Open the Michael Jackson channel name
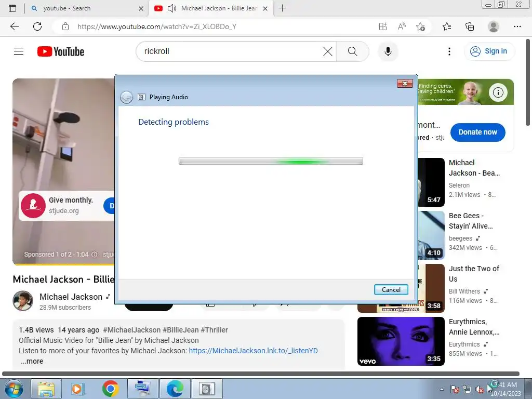Viewport: 532px width, 399px height. (71, 297)
